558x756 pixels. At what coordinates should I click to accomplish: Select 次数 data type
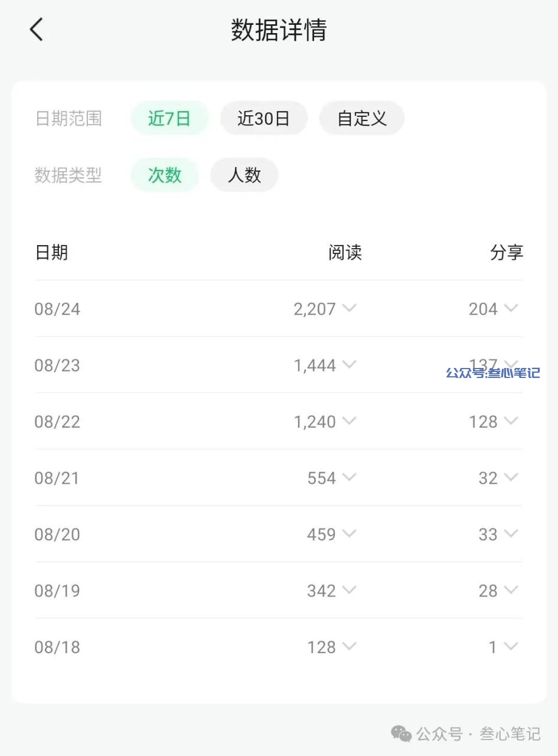click(x=165, y=175)
